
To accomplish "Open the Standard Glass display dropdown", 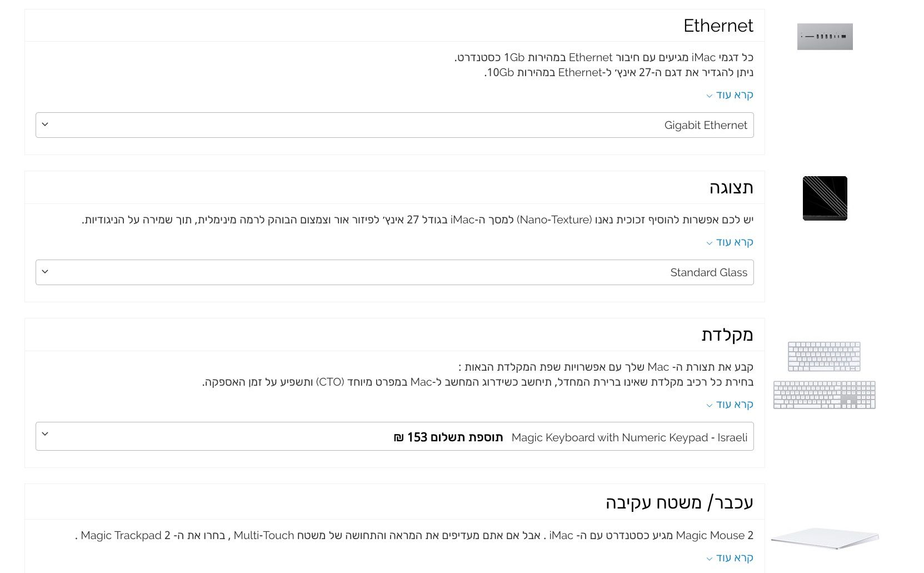I will pos(394,272).
